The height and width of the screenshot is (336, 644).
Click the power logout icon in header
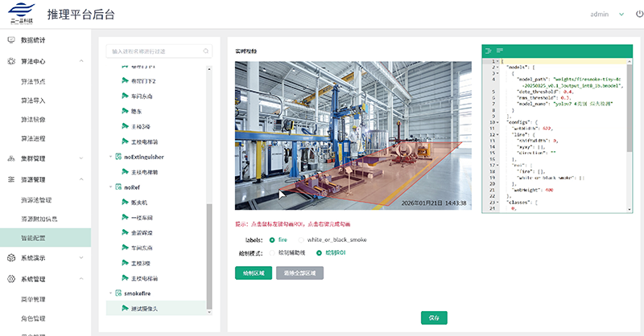tap(629, 14)
